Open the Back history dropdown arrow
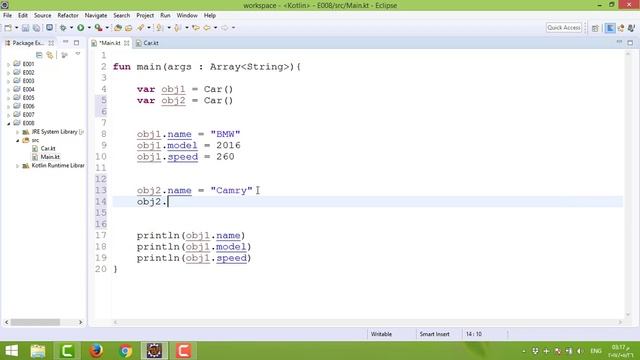The image size is (640, 360). [216, 28]
